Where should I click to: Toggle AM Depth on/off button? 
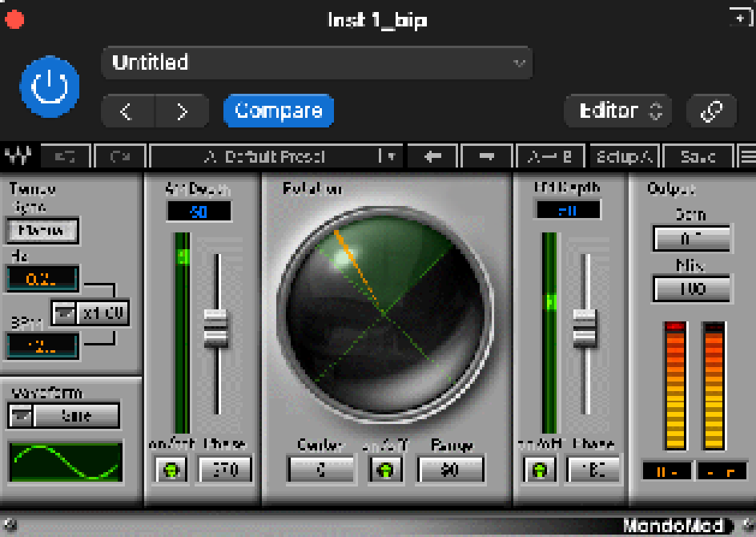(x=169, y=470)
